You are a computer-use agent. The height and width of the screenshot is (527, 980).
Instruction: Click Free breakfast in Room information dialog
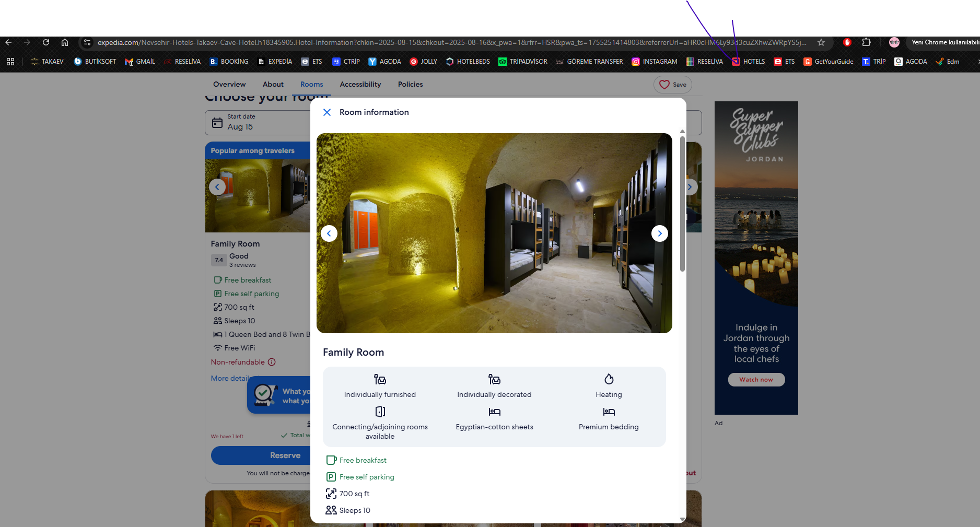click(x=363, y=460)
